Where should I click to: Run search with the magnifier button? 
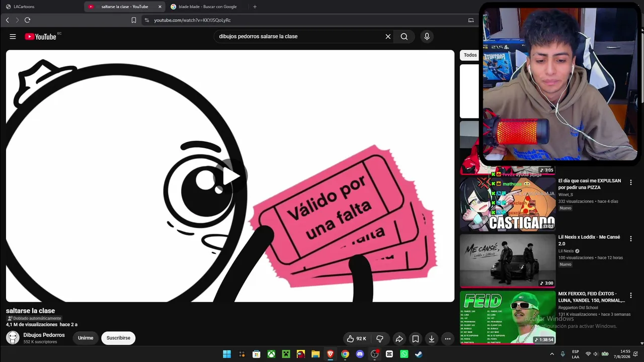coord(404,36)
